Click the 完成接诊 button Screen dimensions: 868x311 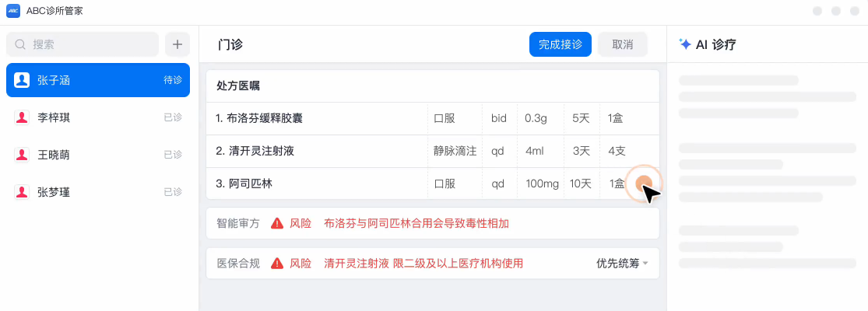(x=561, y=44)
